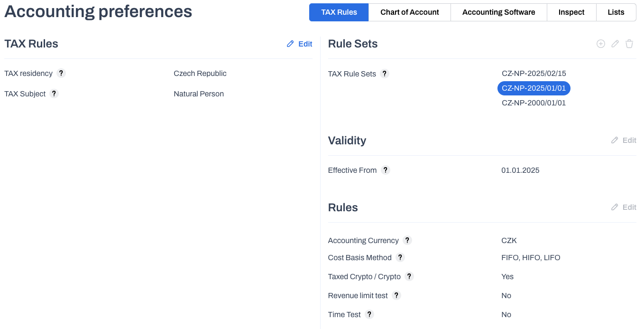Open help icon next to TAX Rule Sets
Viewport: 644px width, 329px height.
(x=385, y=74)
